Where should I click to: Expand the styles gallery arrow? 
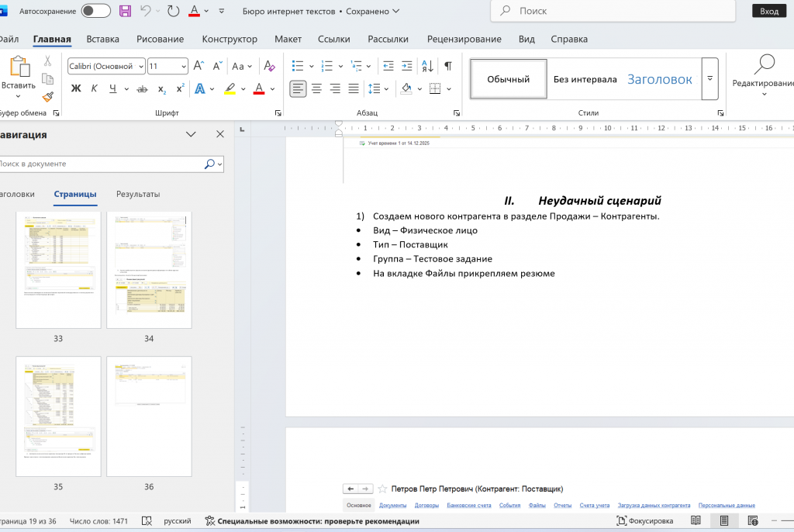[x=709, y=78]
